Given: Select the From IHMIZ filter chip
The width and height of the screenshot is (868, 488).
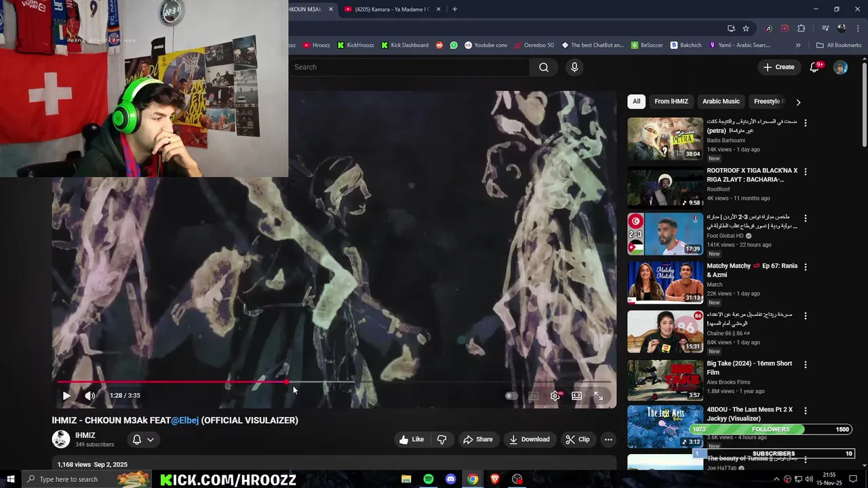Looking at the screenshot, I should (x=671, y=102).
